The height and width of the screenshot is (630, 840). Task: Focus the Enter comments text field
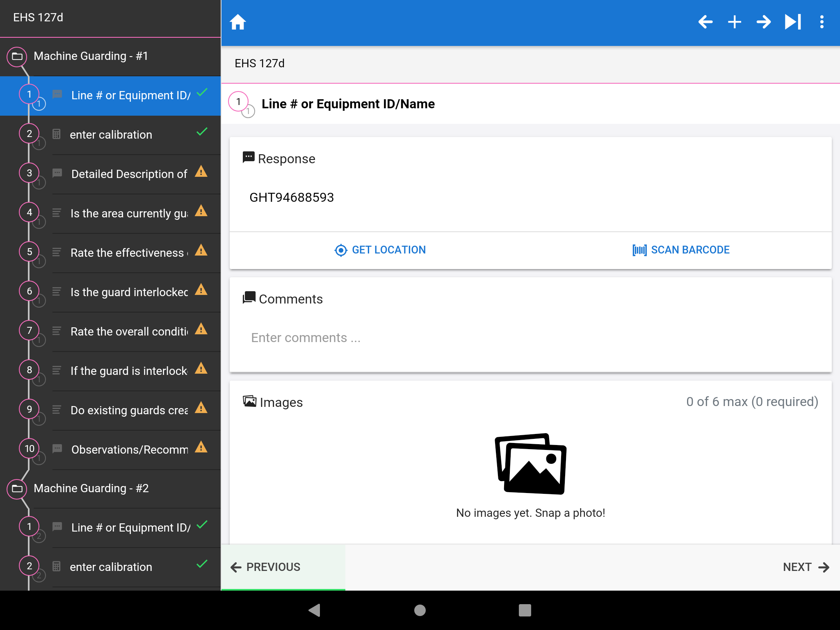pos(530,338)
